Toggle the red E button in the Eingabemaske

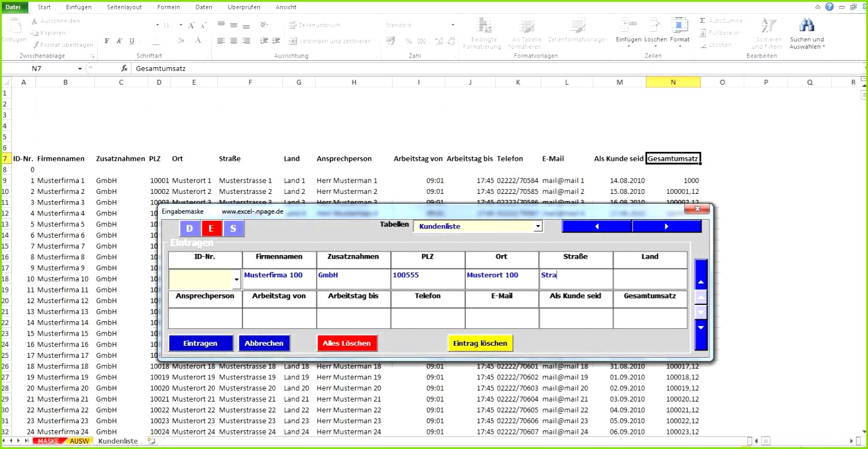[x=211, y=228]
